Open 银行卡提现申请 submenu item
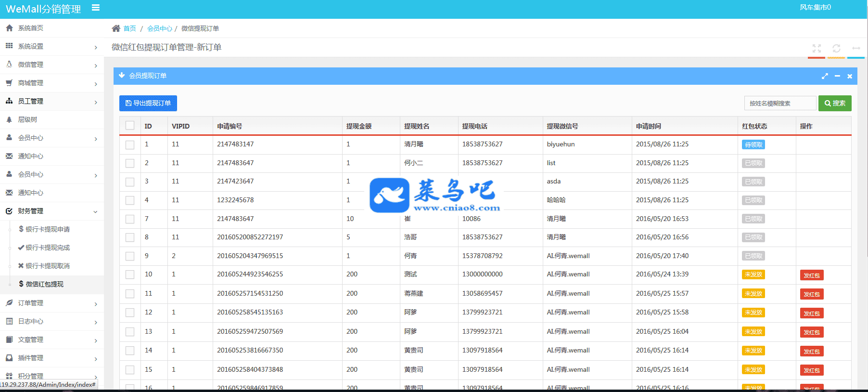The image size is (868, 392). pos(47,229)
